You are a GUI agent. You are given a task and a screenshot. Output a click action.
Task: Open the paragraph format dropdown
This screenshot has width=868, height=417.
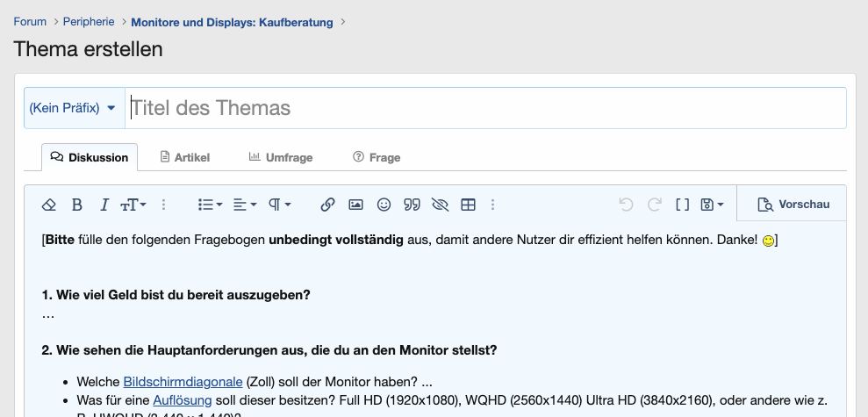pos(280,205)
